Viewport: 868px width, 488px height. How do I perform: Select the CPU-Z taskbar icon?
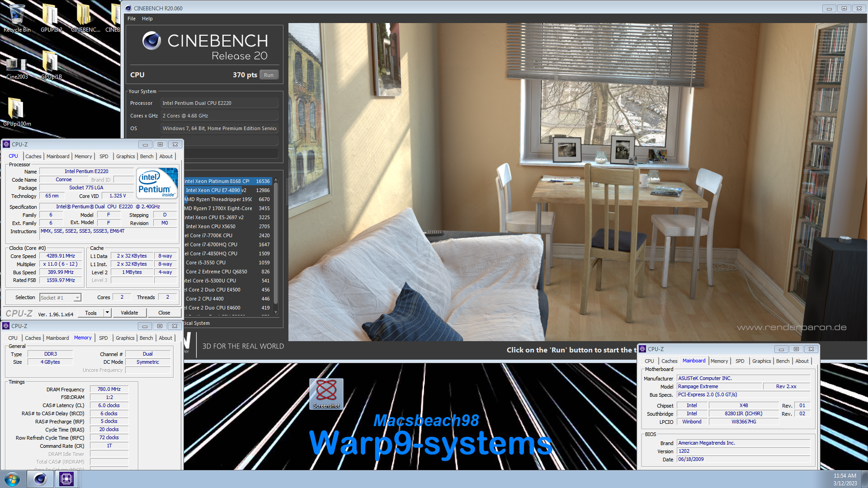pyautogui.click(x=66, y=479)
